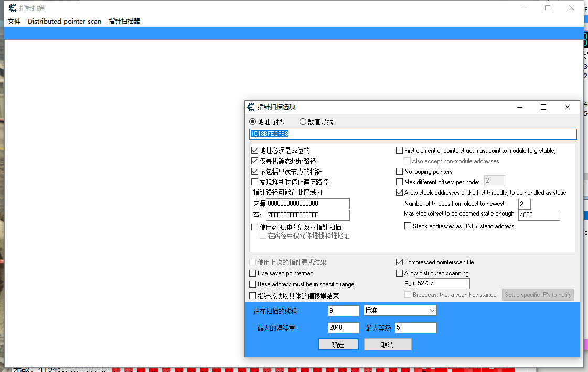
Task: Click the address field 1C18BFECFB8
Action: pos(413,134)
